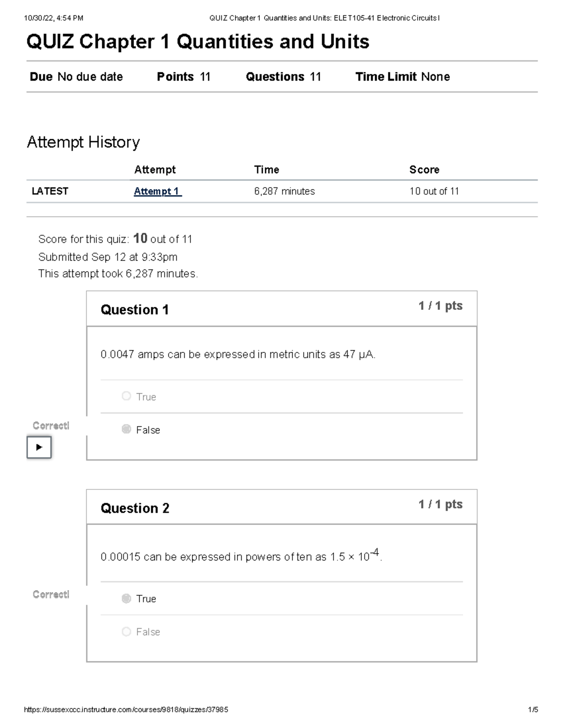
Task: Choose True for Question 2
Action: (126, 598)
